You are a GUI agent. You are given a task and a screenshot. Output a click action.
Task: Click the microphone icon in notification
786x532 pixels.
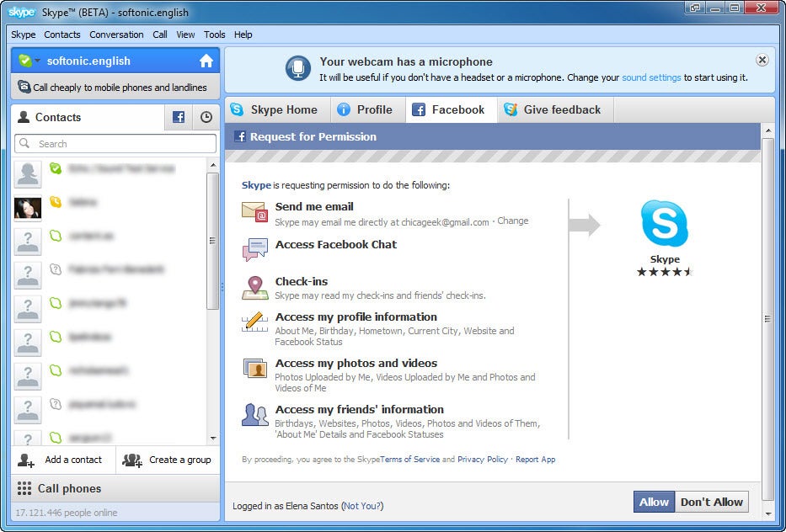pos(298,68)
